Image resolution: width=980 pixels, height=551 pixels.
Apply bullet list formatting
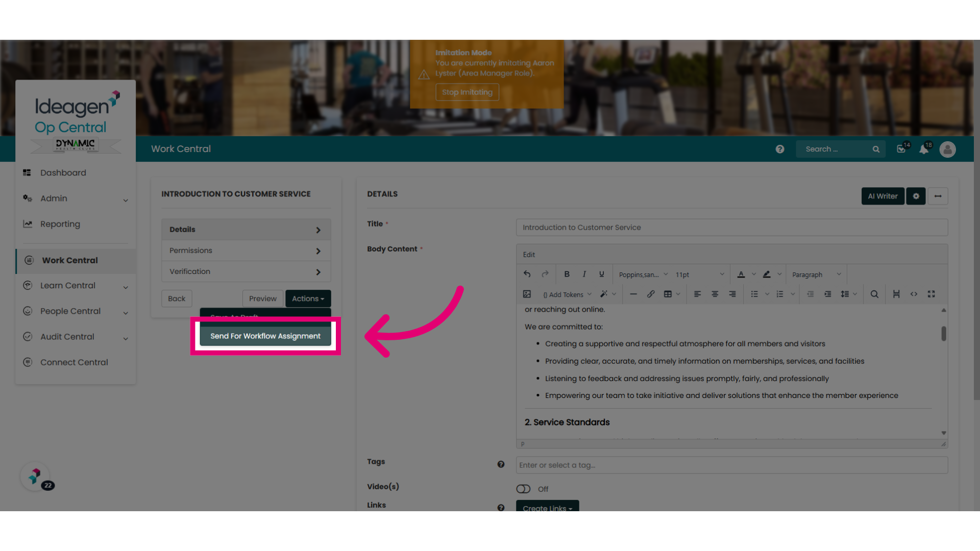[x=754, y=294]
